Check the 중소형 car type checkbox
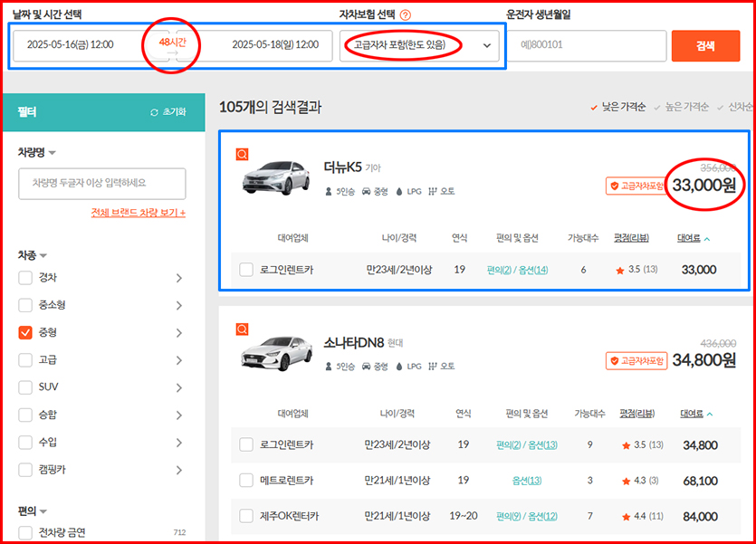Screen dimensions: 756x544 (25, 305)
